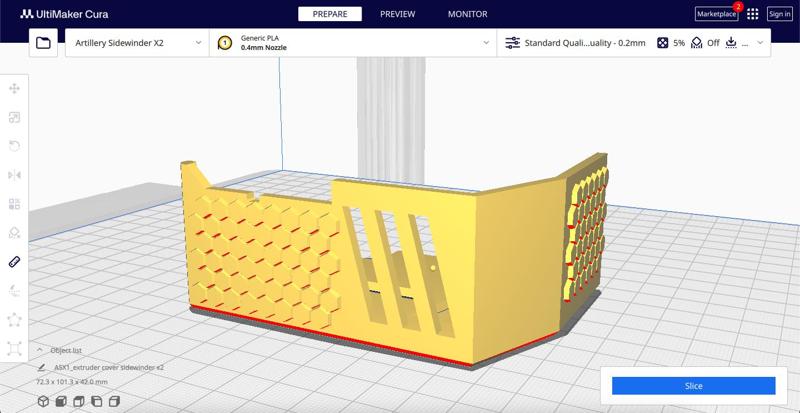
Task: Select ASX1_extruder cover sidewinder x2 in object list
Action: click(109, 368)
